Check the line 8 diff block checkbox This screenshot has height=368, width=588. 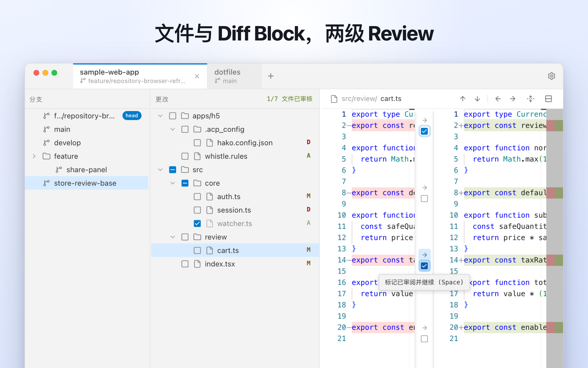[x=424, y=199]
